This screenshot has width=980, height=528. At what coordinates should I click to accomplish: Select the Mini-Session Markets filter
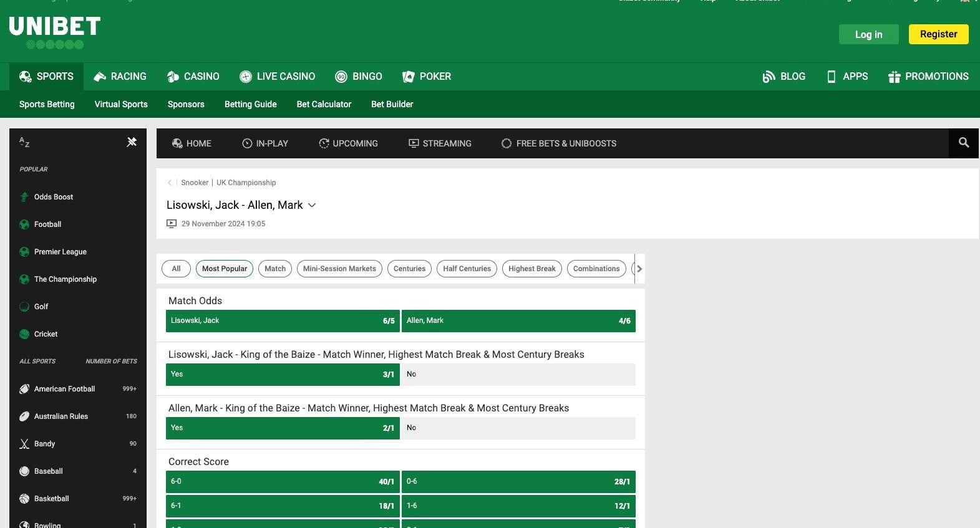point(339,269)
